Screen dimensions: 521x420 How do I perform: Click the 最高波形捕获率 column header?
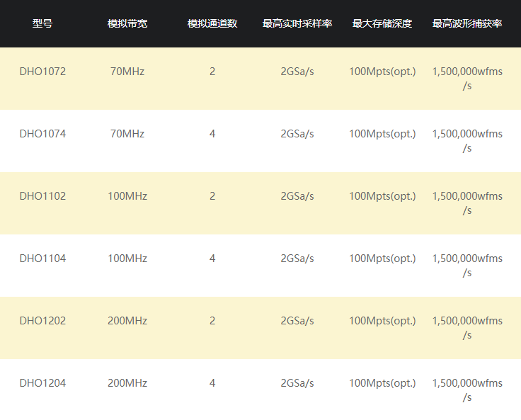pyautogui.click(x=467, y=23)
